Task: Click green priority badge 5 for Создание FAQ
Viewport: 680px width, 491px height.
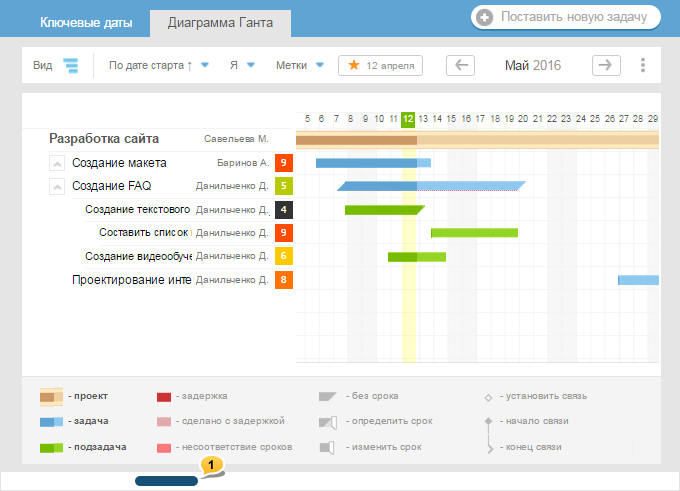Action: click(284, 186)
